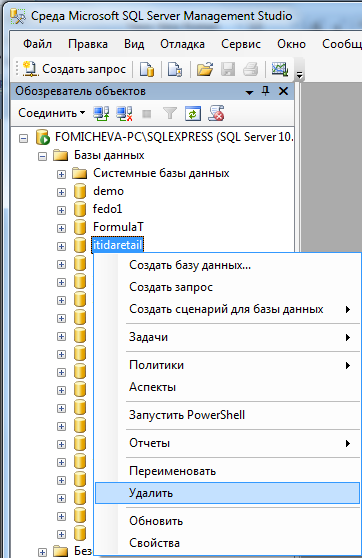This screenshot has width=362, height=558.
Task: Select the demo database
Action: tap(108, 191)
